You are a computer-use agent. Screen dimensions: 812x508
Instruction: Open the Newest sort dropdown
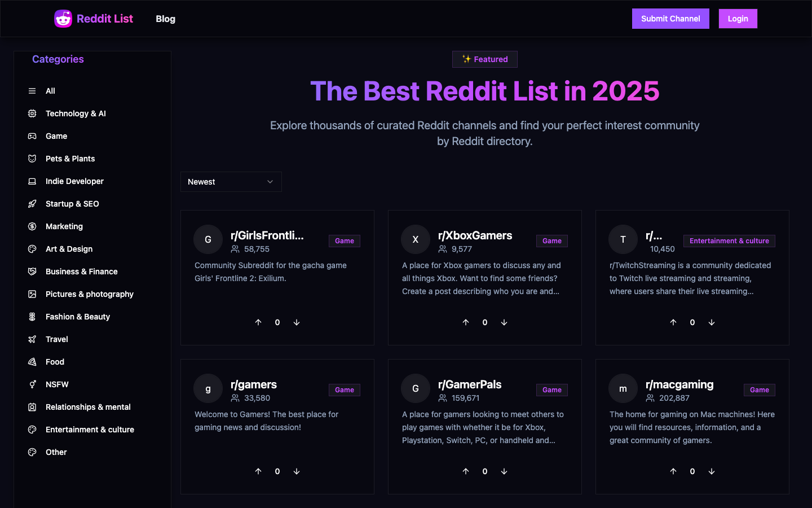click(231, 182)
